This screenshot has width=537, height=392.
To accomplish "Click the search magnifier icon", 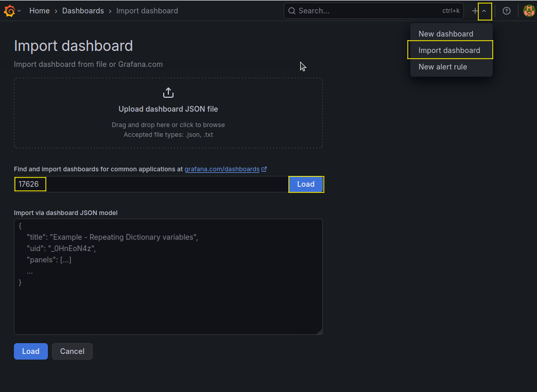I will [292, 11].
